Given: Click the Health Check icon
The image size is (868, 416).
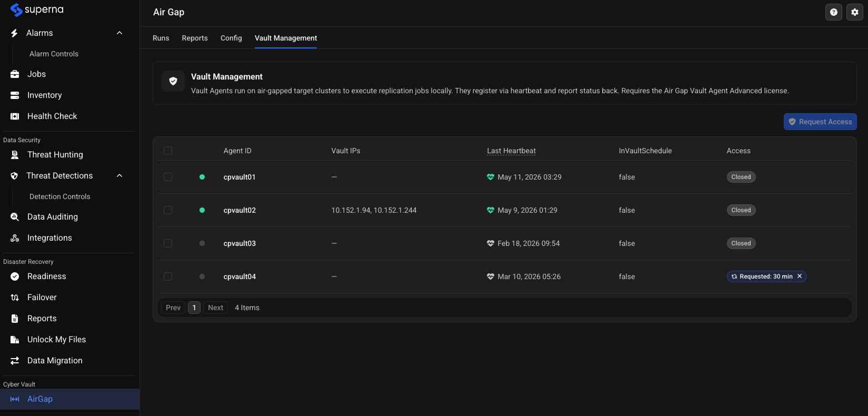Looking at the screenshot, I should [x=15, y=116].
